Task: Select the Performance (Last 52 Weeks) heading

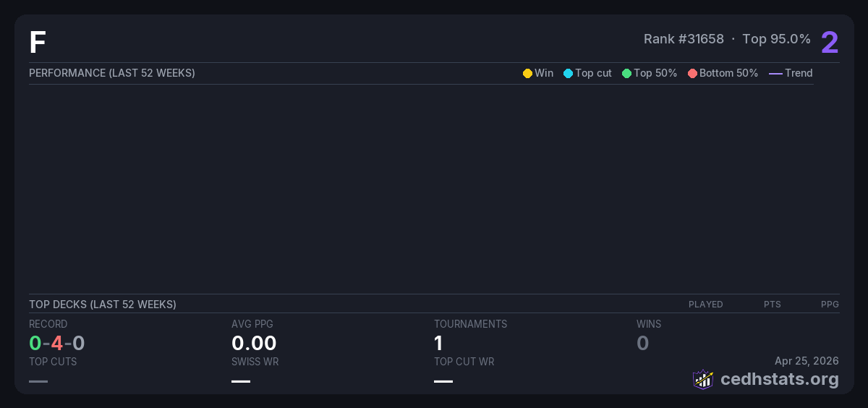Action: coord(112,73)
